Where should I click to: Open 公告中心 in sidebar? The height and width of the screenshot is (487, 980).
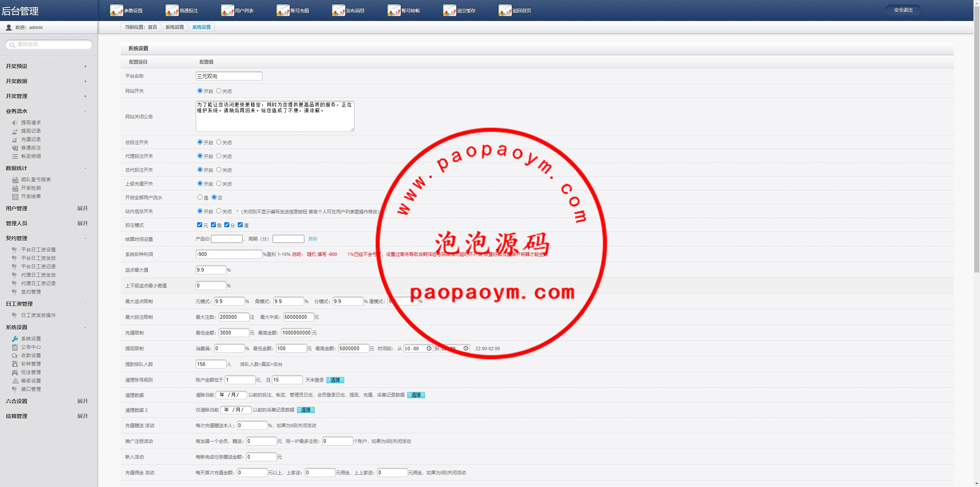tap(31, 347)
